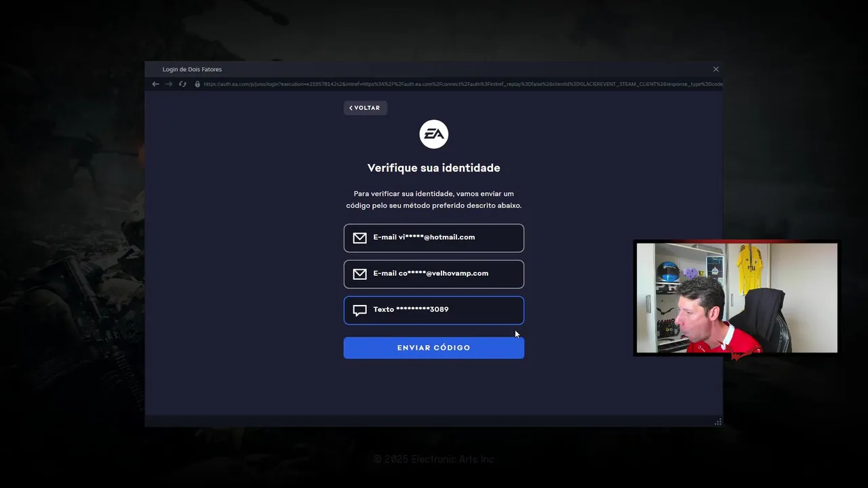Image resolution: width=868 pixels, height=488 pixels.
Task: Reload the login page
Action: 182,84
